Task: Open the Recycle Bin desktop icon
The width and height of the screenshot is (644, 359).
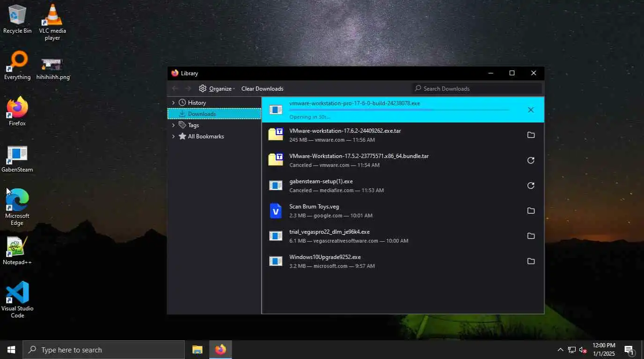Action: click(17, 19)
